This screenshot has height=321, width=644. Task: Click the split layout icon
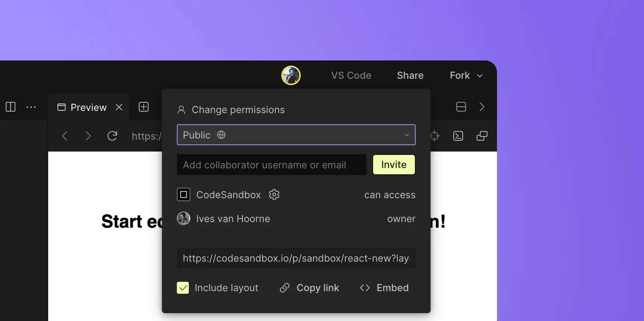461,107
